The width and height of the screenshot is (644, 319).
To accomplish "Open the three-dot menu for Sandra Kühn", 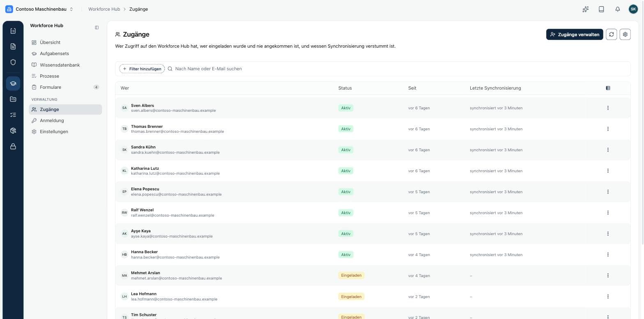I will point(608,150).
